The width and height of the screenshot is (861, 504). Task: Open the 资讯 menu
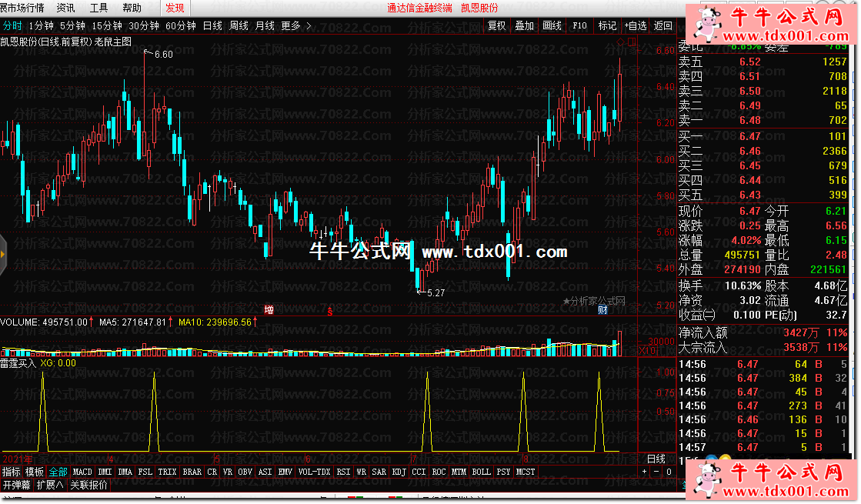click(x=66, y=8)
